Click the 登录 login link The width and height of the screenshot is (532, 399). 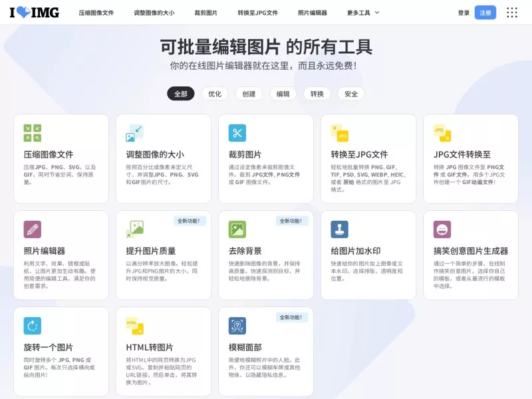(x=464, y=13)
